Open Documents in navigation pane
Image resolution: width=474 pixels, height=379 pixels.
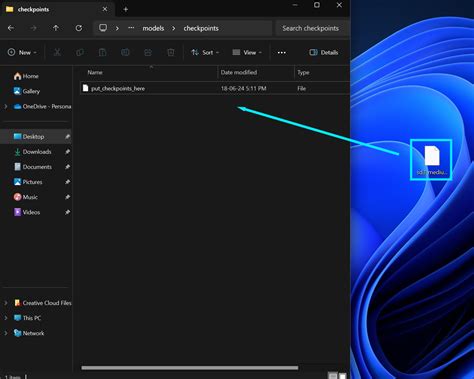click(x=33, y=167)
